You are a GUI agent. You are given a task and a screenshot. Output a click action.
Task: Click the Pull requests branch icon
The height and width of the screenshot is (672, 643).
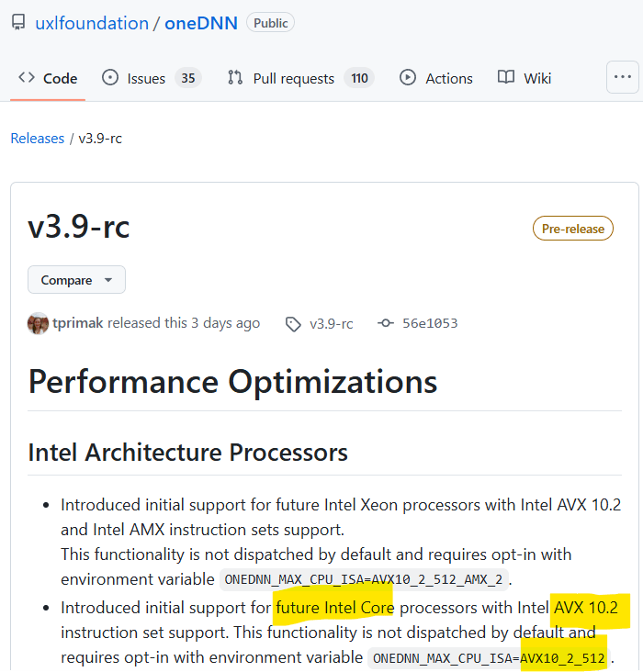coord(235,77)
